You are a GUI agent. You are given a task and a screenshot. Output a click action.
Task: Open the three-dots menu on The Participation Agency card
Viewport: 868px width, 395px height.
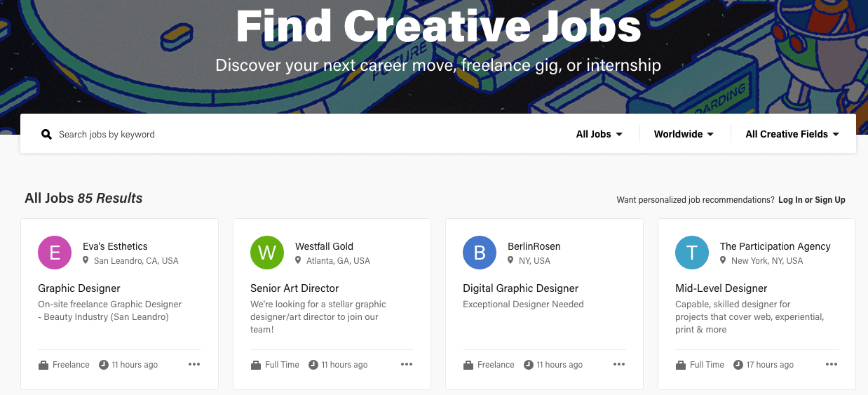[832, 364]
